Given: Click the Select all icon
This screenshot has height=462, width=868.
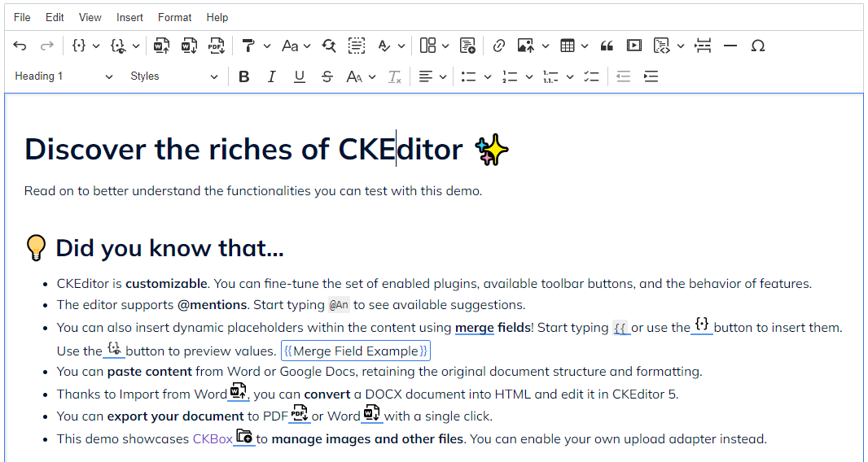Looking at the screenshot, I should coord(357,46).
